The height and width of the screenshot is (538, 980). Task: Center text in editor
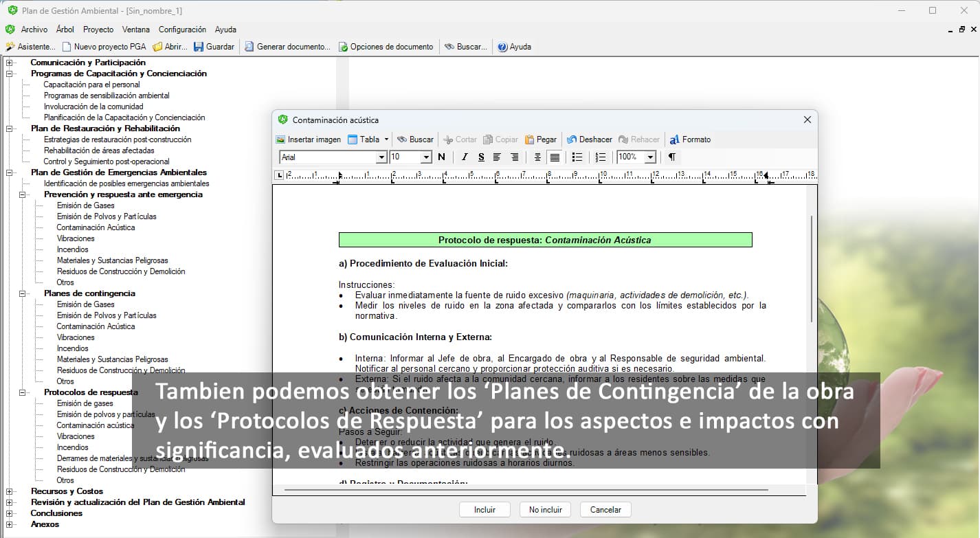(x=538, y=157)
